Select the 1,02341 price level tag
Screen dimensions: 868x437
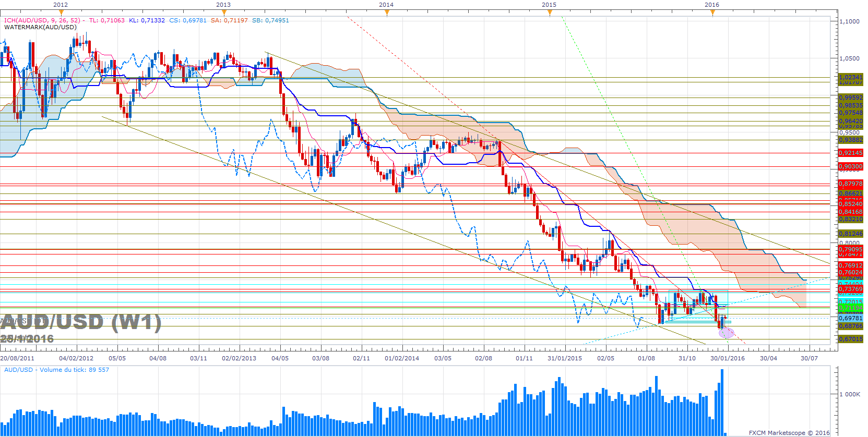(851, 77)
